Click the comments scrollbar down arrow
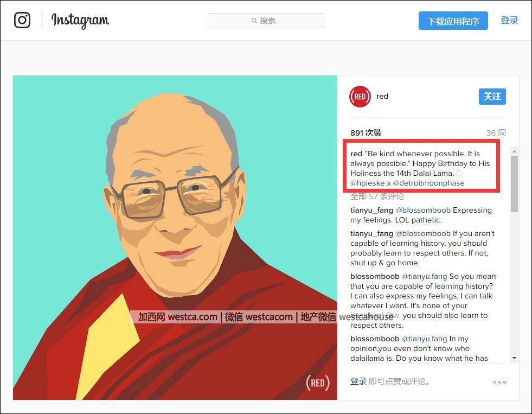 (514, 358)
